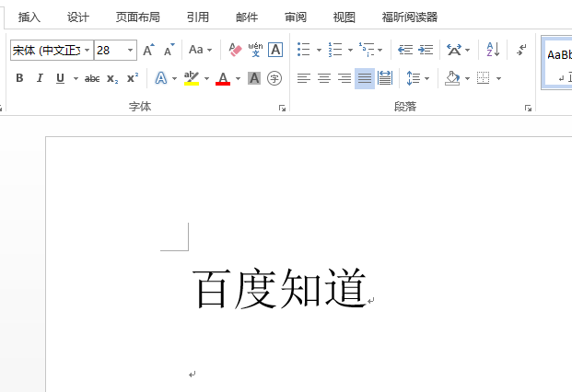Image resolution: width=572 pixels, height=392 pixels.
Task: Decrease paragraph indent
Action: [x=405, y=50]
